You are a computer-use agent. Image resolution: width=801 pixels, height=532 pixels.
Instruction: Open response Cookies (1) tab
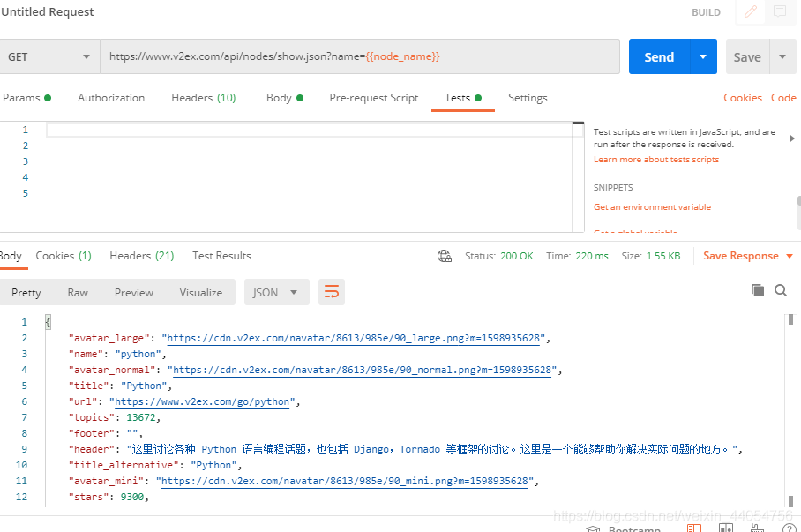point(64,256)
